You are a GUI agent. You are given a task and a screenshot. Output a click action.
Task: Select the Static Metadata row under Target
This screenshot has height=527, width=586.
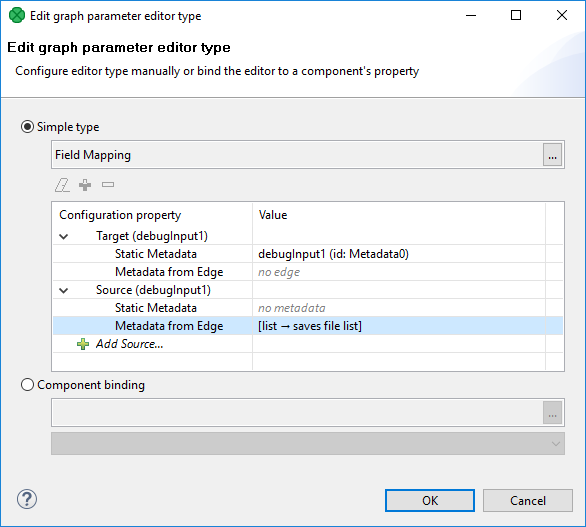308,254
